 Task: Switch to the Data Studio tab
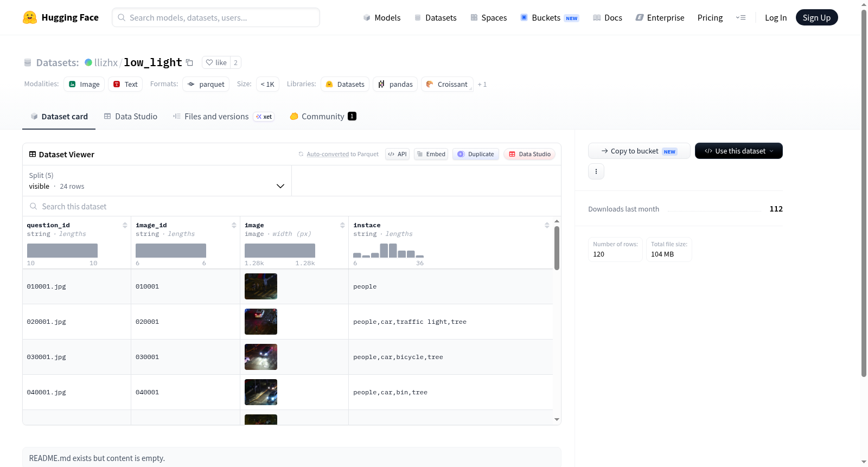[130, 116]
